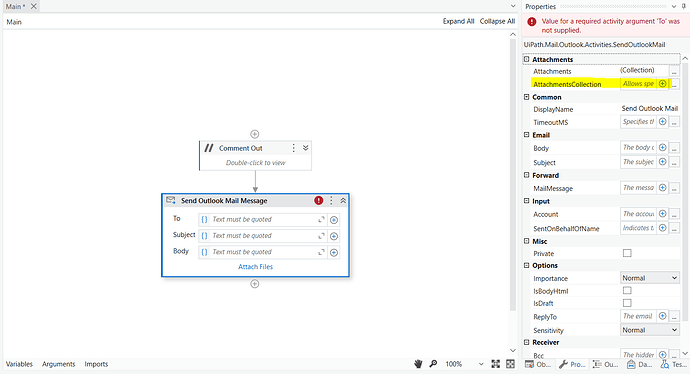Add an activity below Send Outlook Mail Message
Image resolution: width=690 pixels, height=374 pixels.
coord(255,284)
